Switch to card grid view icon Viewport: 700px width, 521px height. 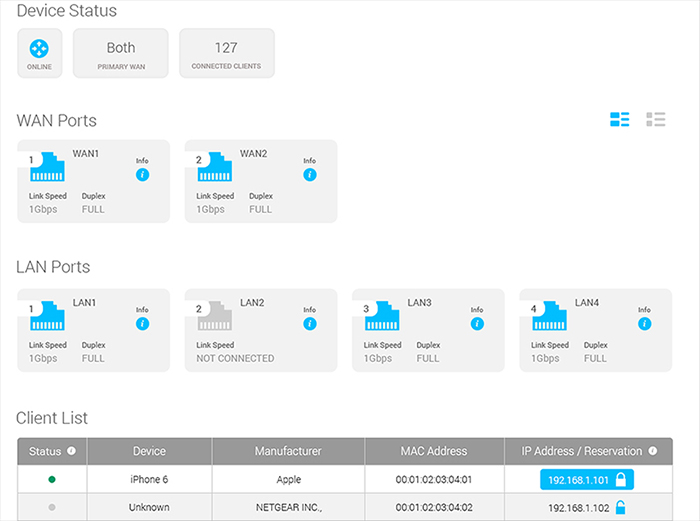pyautogui.click(x=620, y=119)
